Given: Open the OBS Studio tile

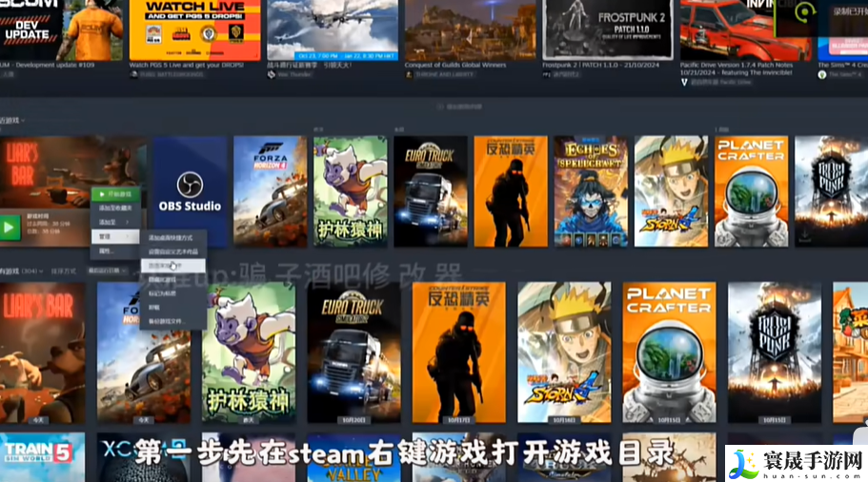Looking at the screenshot, I should point(190,191).
